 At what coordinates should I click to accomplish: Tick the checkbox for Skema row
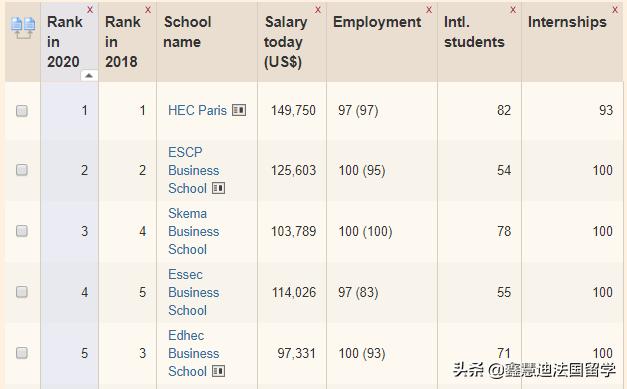(x=22, y=231)
